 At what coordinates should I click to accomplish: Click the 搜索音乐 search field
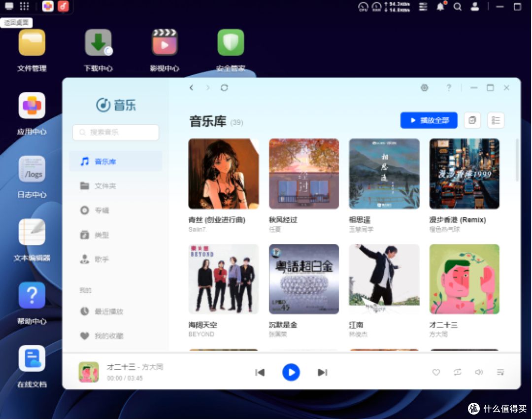116,133
